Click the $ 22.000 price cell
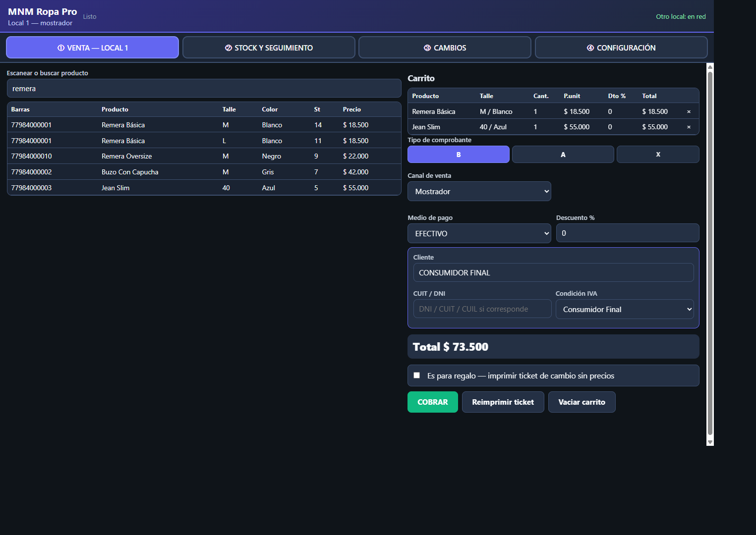The height and width of the screenshot is (535, 756). tap(355, 156)
